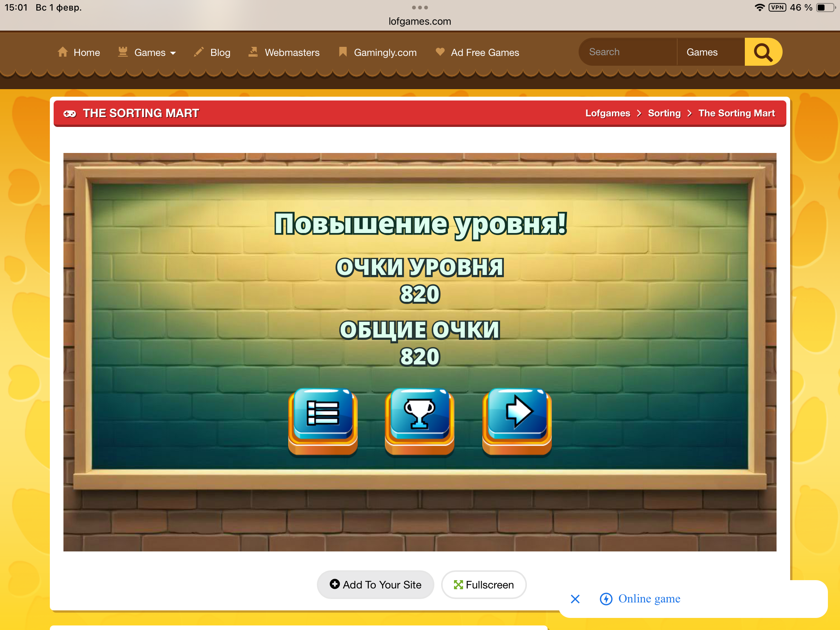Open the Webmasters menu item

[x=292, y=52]
